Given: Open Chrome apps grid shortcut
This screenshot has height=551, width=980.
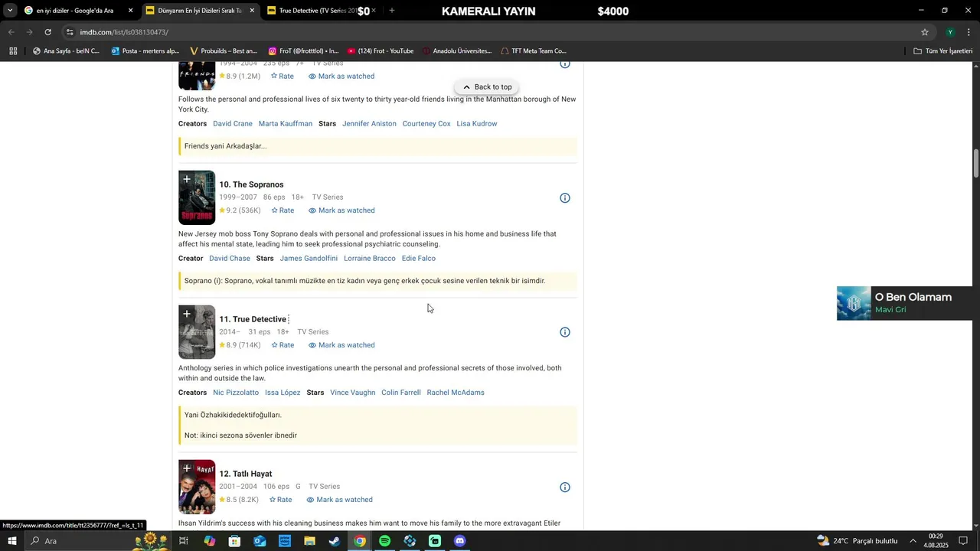Looking at the screenshot, I should pyautogui.click(x=13, y=51).
